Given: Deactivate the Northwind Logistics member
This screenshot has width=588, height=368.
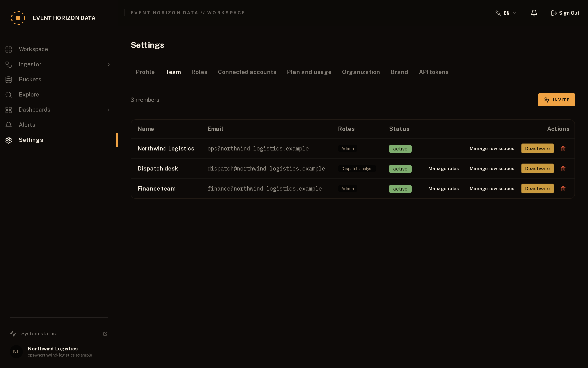Looking at the screenshot, I should [537, 148].
